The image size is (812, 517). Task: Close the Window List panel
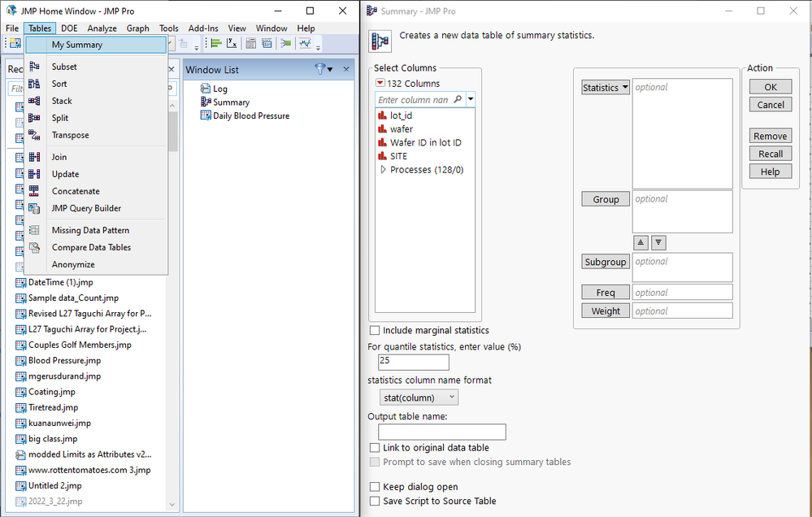tap(346, 69)
